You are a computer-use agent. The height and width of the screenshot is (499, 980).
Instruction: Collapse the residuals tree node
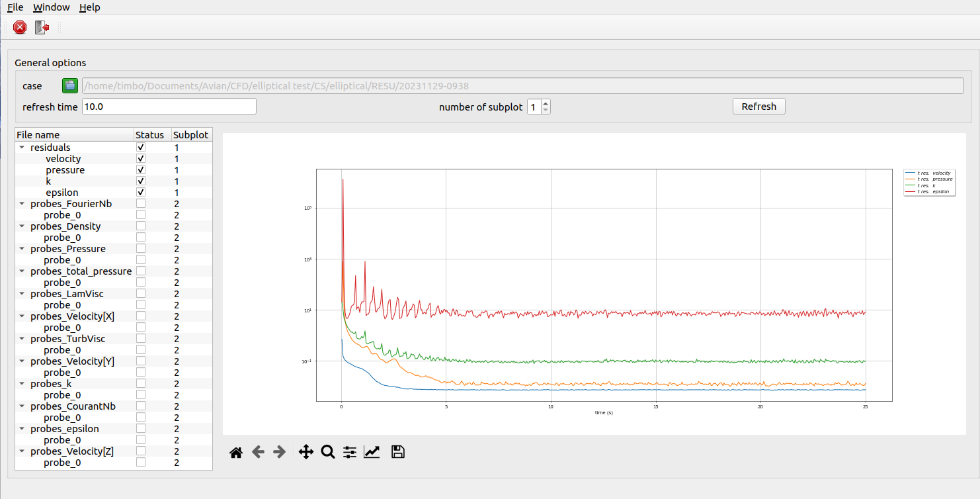coord(22,148)
